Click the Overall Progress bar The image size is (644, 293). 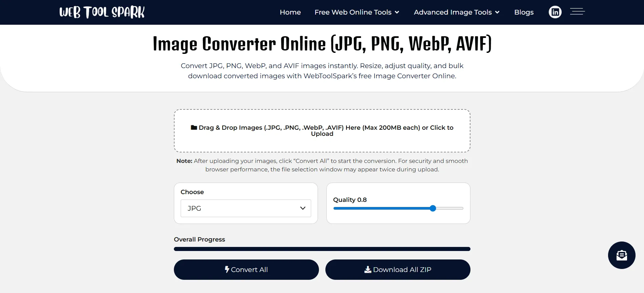[x=322, y=249]
